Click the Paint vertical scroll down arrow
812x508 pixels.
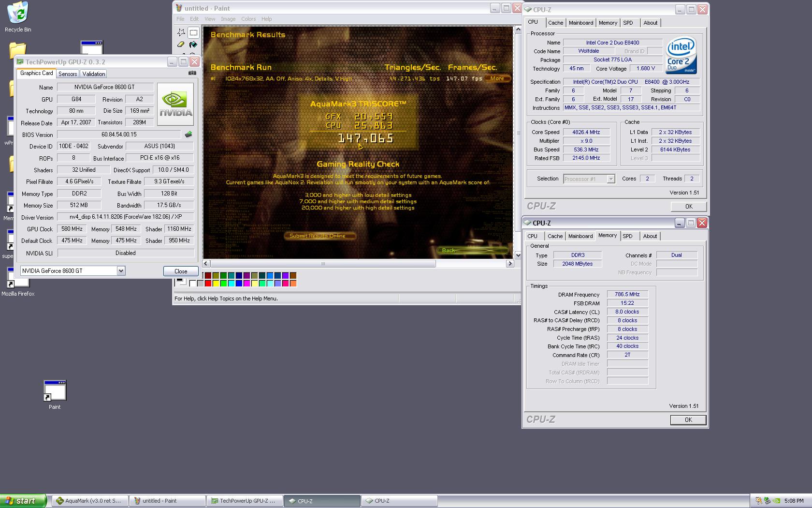518,255
